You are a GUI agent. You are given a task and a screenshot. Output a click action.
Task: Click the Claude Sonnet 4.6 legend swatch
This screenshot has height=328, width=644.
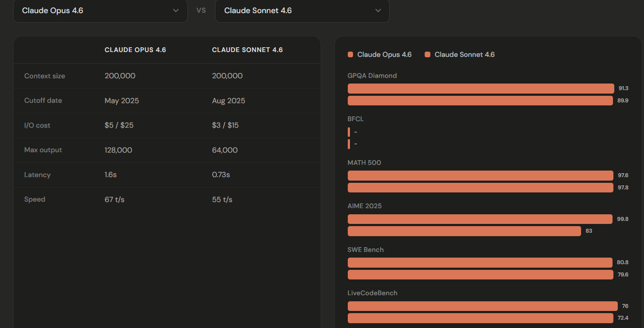[428, 55]
